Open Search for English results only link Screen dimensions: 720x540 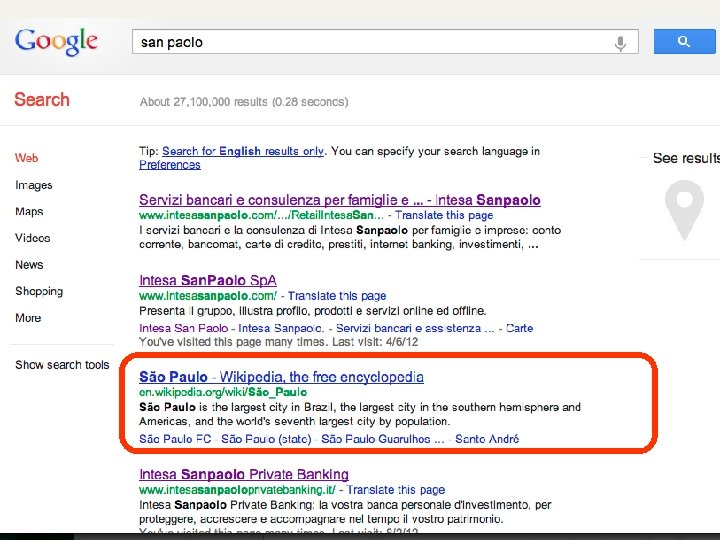point(243,151)
